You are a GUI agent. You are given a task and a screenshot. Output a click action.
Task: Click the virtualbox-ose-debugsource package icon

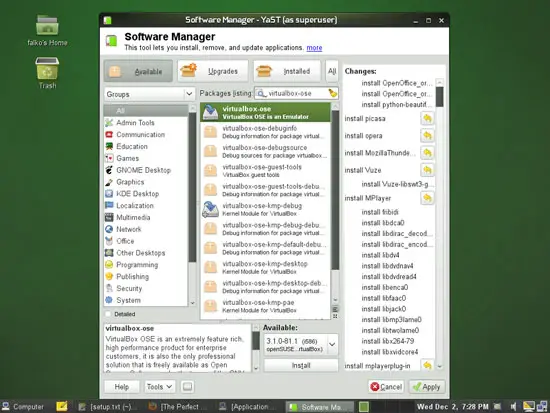(x=210, y=151)
